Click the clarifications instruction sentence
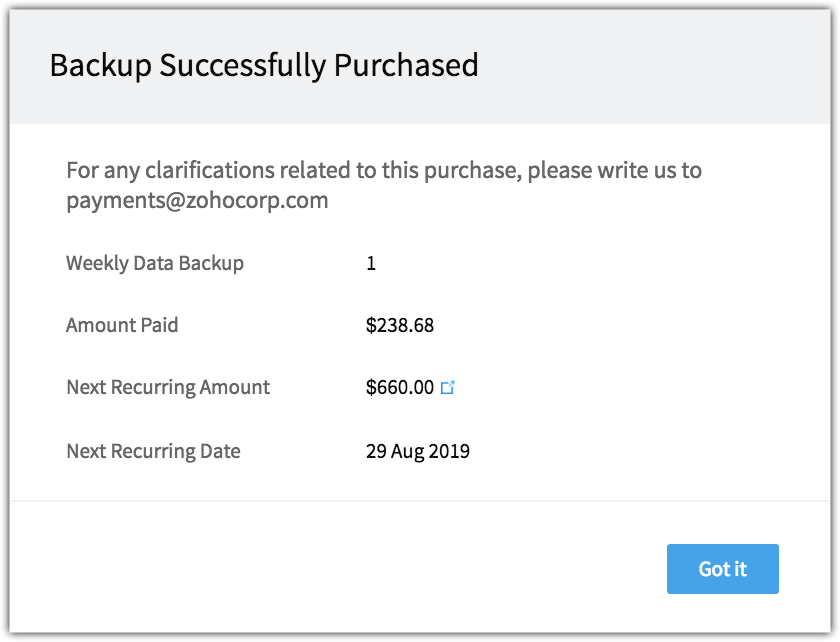The height and width of the screenshot is (642, 840). (x=384, y=185)
